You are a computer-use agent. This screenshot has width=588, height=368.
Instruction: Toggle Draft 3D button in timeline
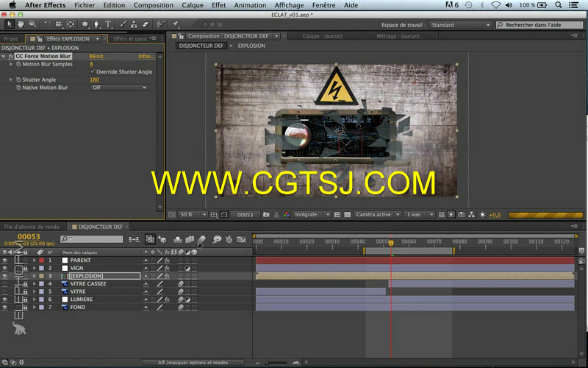click(x=162, y=239)
